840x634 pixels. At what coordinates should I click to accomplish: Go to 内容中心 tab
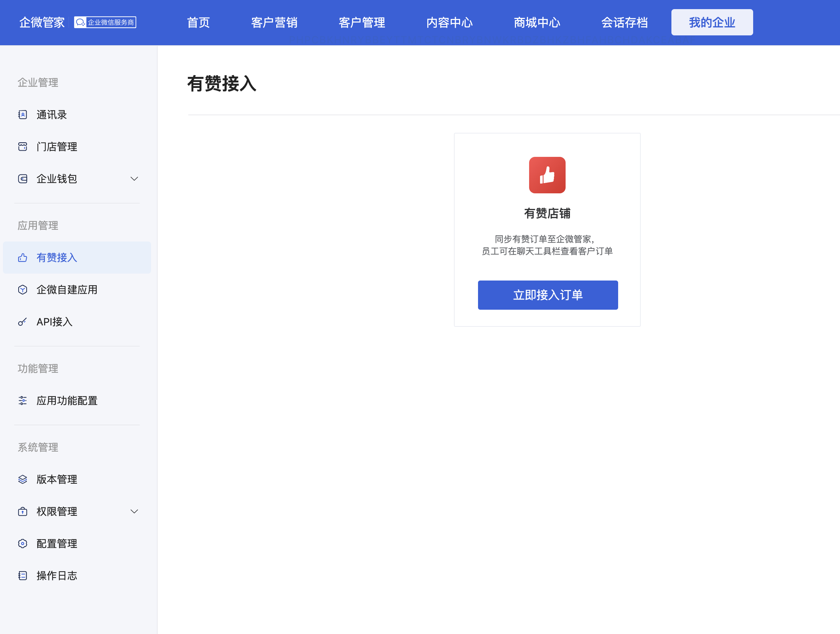(449, 22)
